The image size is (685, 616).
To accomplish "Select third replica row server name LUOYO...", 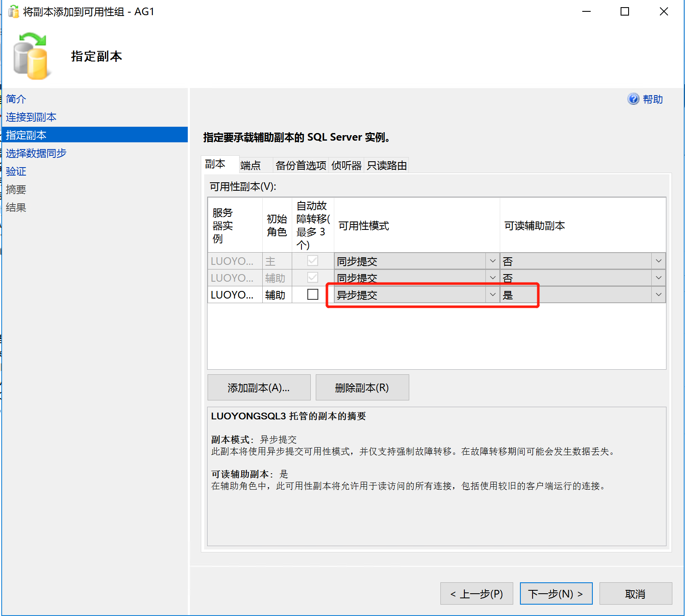I will tap(235, 295).
